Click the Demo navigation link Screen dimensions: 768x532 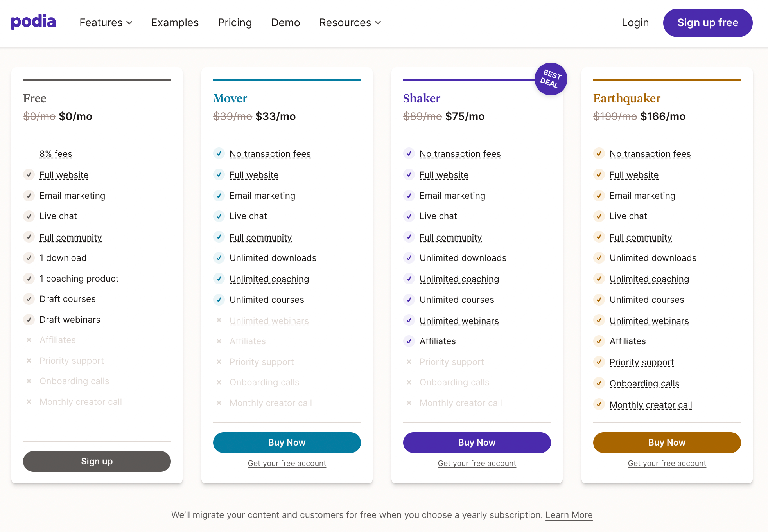[x=285, y=23]
